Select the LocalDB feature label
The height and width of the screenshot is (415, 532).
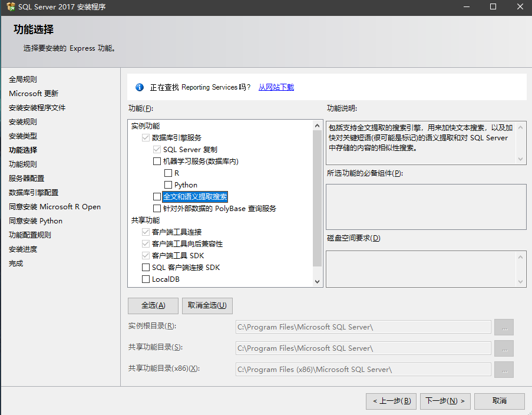(x=166, y=279)
